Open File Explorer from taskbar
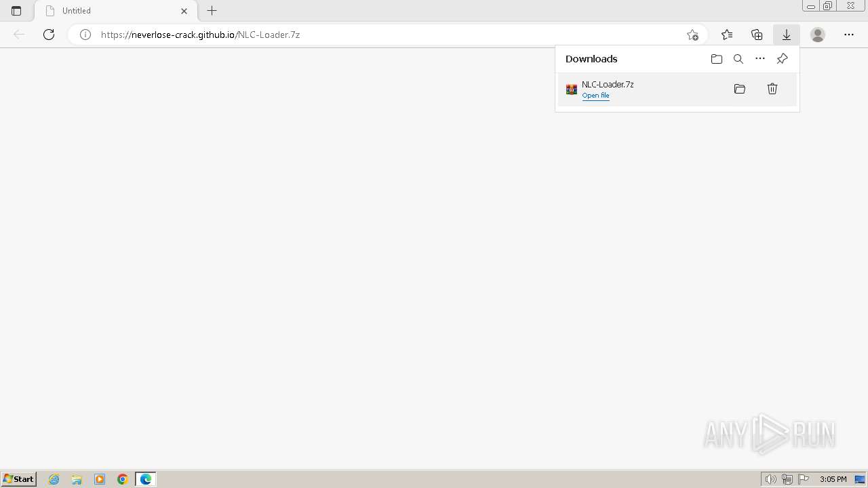The image size is (868, 488). point(77,479)
